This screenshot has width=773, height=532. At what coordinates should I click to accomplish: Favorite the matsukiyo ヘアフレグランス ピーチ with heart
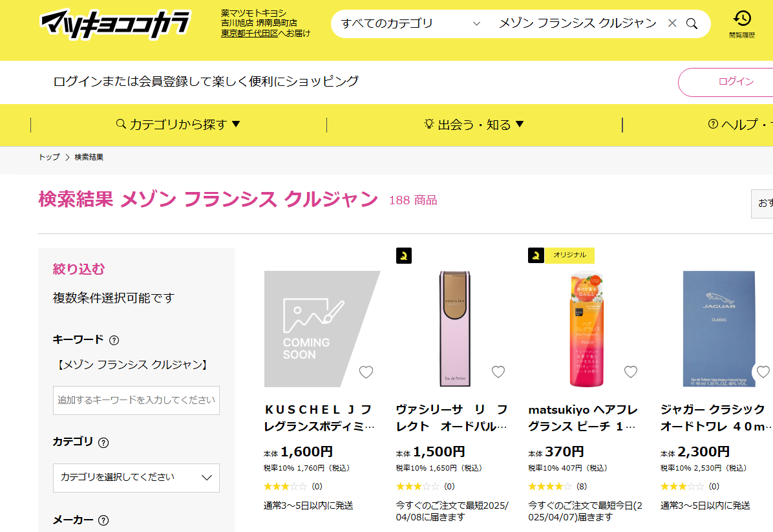coord(631,372)
